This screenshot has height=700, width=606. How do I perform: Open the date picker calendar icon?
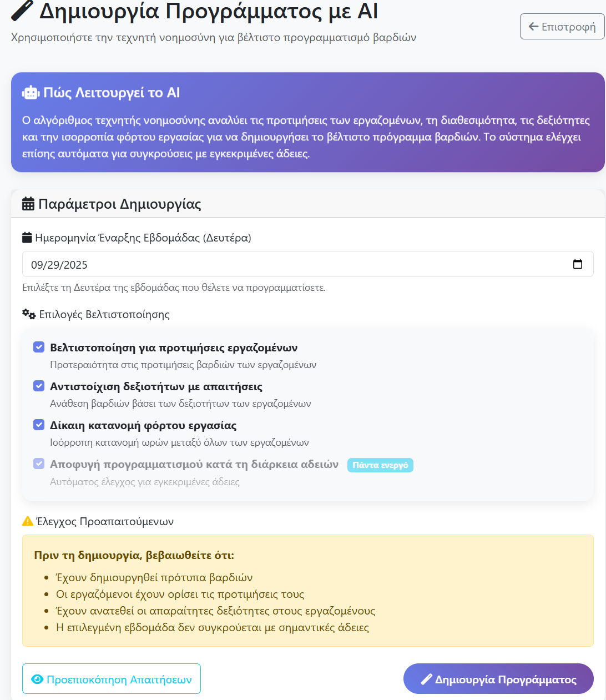(577, 264)
